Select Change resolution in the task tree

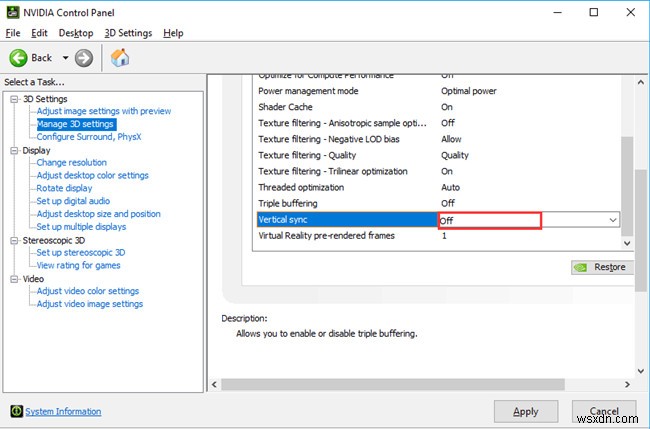click(71, 163)
